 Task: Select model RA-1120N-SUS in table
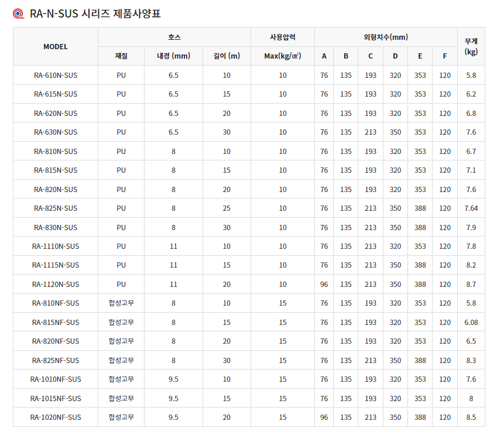(x=56, y=285)
